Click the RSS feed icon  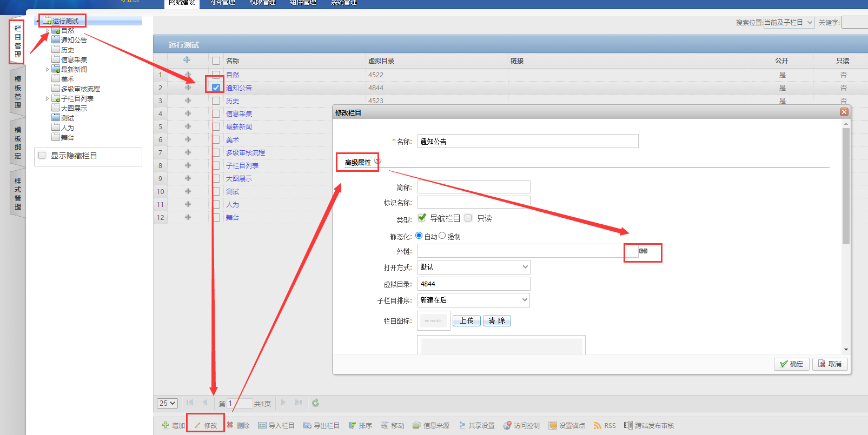tap(597, 426)
